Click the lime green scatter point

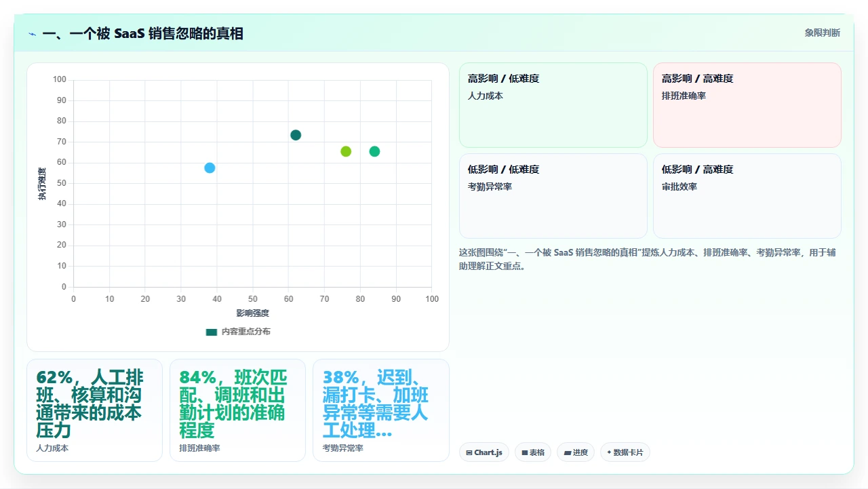(x=346, y=151)
